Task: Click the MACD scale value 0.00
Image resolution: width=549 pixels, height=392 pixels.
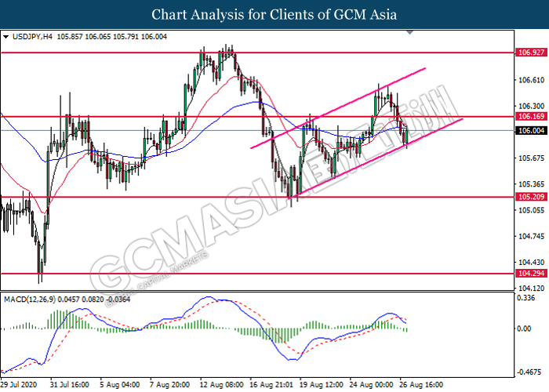Action: (524, 328)
